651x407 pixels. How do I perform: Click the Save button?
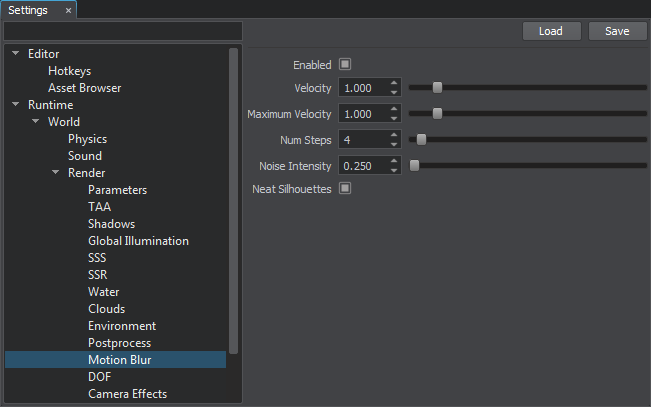pyautogui.click(x=617, y=31)
